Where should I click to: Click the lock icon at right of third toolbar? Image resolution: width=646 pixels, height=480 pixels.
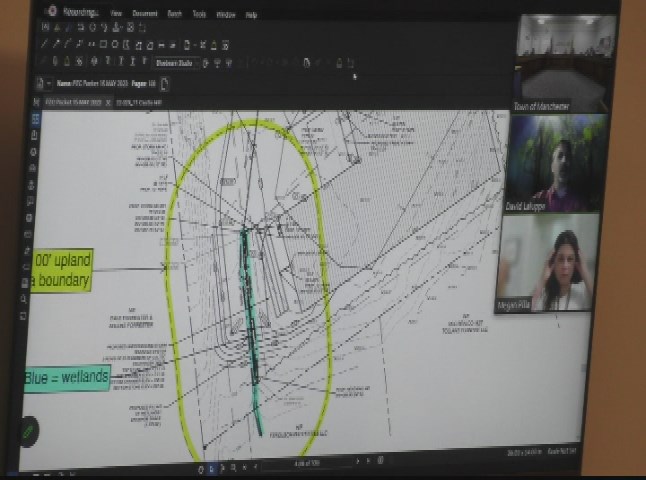coord(339,63)
